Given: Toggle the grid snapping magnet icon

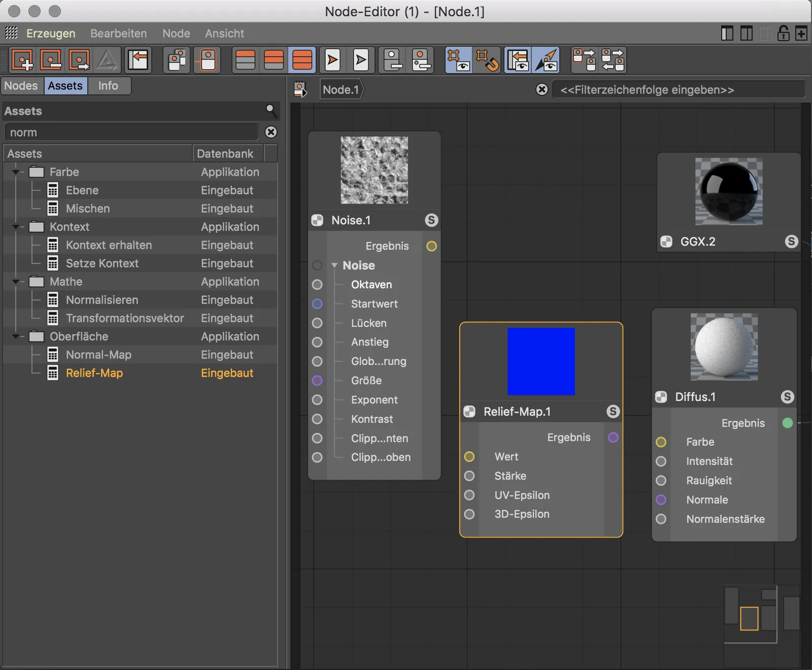Looking at the screenshot, I should [487, 60].
